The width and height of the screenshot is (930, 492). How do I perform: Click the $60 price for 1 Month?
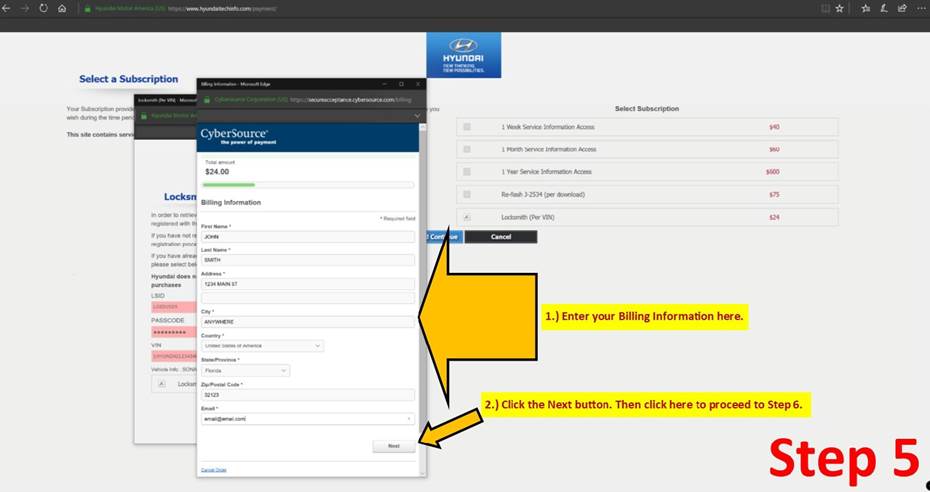(x=774, y=149)
